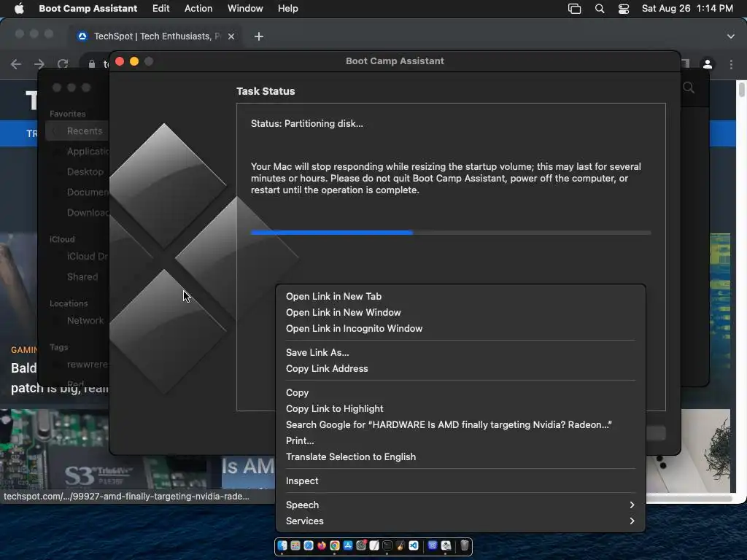Open the Boot Camp Assistant Dock icon
Viewport: 747px width, 560px height.
tap(446, 545)
